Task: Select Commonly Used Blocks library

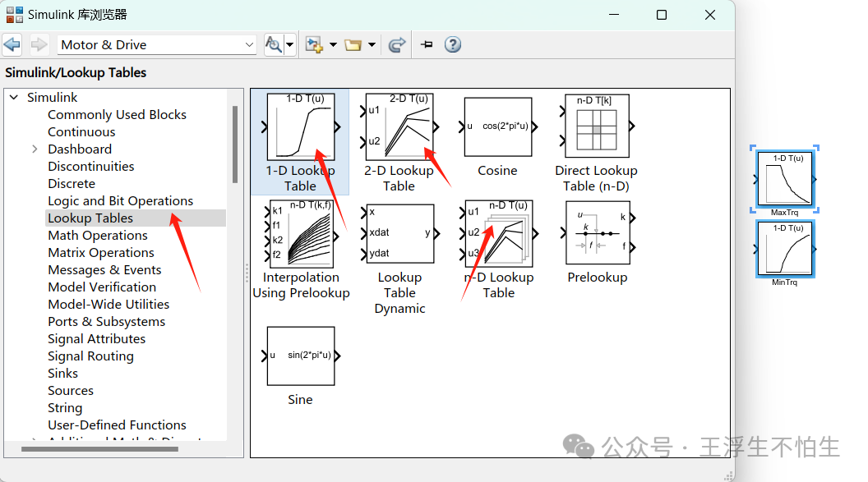Action: pyautogui.click(x=117, y=114)
